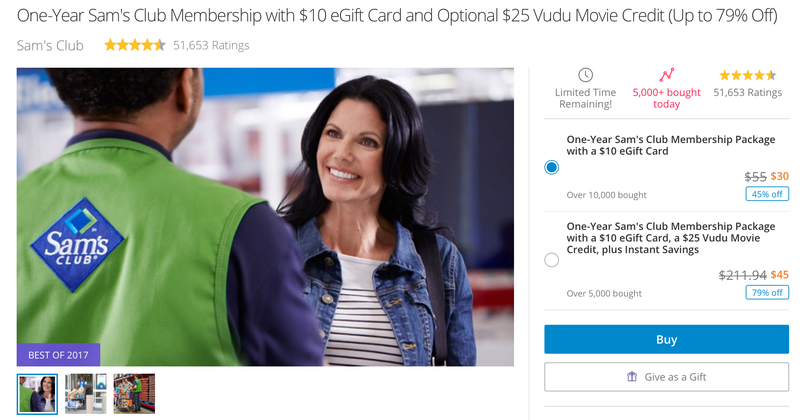Click the 79% off discount tag
The width and height of the screenshot is (800, 420).
[x=767, y=292]
